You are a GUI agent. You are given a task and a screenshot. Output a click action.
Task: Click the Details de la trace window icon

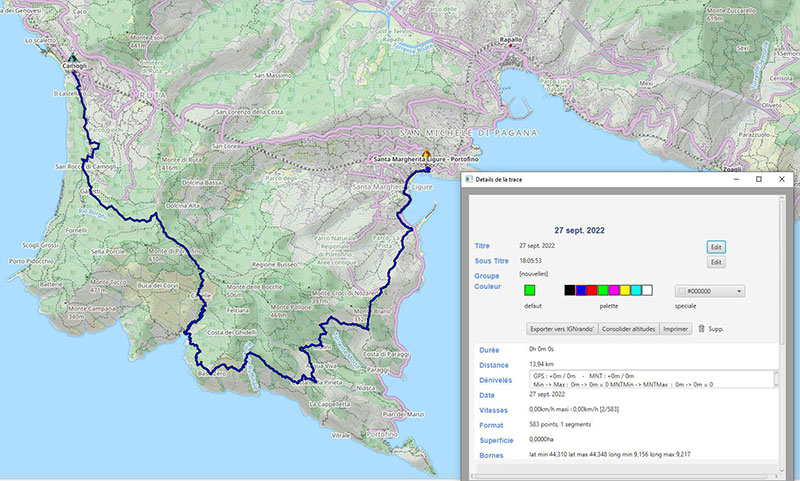tap(469, 180)
